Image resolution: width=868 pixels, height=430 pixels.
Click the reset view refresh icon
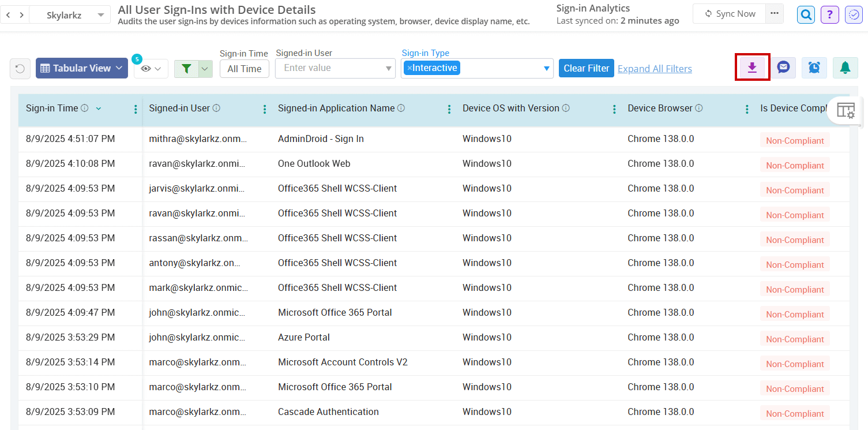click(20, 68)
